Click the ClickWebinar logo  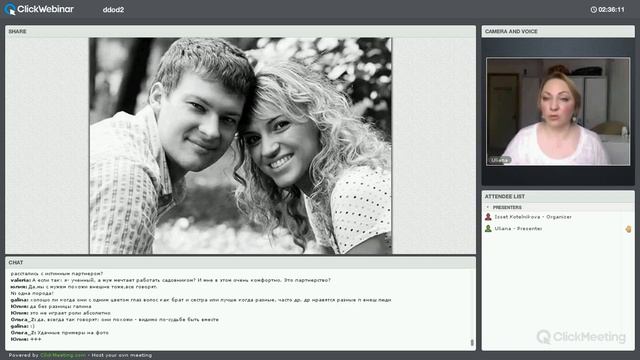39,9
